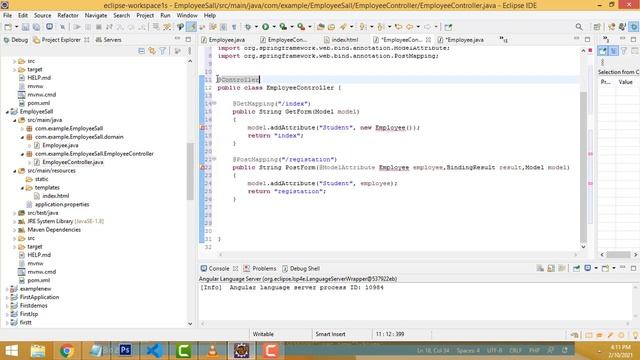Click the Writable status bar field
The height and width of the screenshot is (360, 640).
263,334
